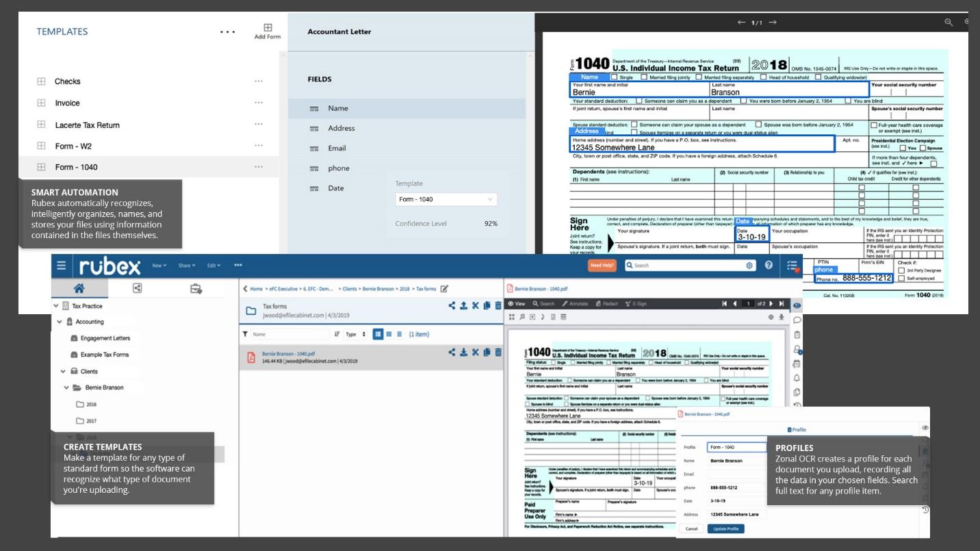Click the search settings gear in search box
Screen dimensions: 980x551
point(749,266)
